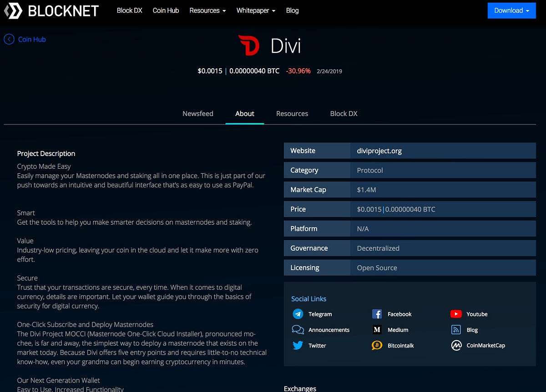Click the Divi coin title

pyautogui.click(x=286, y=46)
